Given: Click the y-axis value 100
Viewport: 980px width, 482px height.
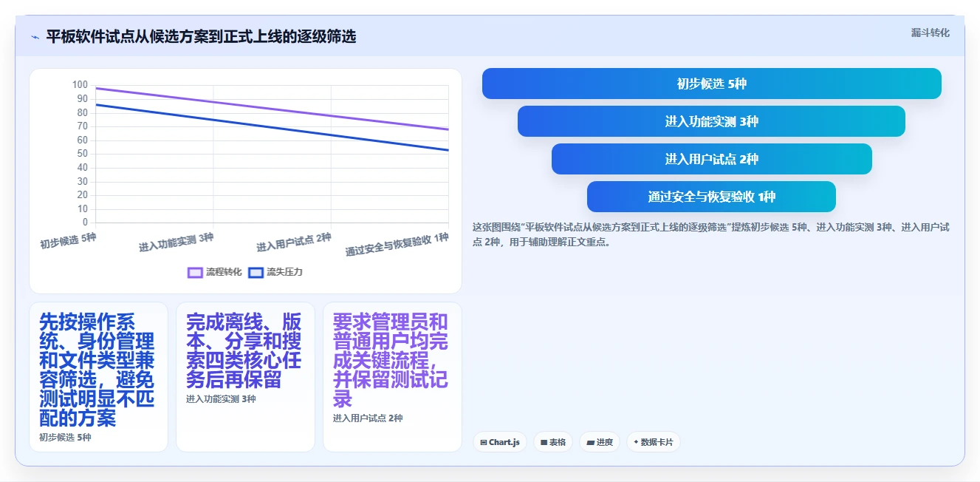Looking at the screenshot, I should point(80,85).
